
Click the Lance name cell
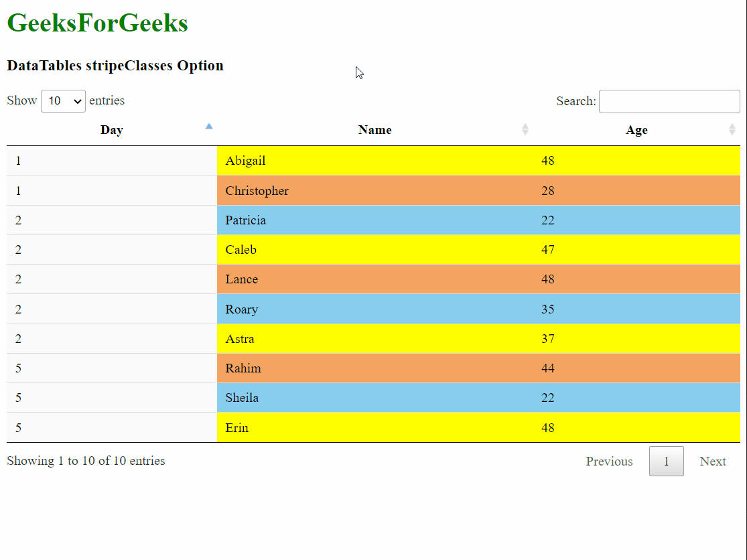click(241, 279)
